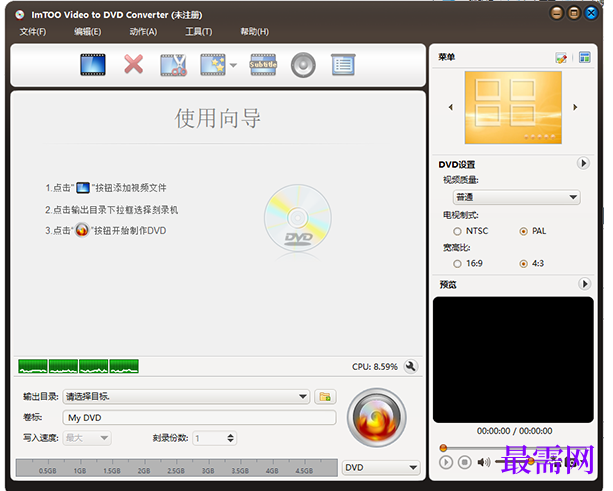Open the Subtitle tool in toolbar

coord(263,65)
